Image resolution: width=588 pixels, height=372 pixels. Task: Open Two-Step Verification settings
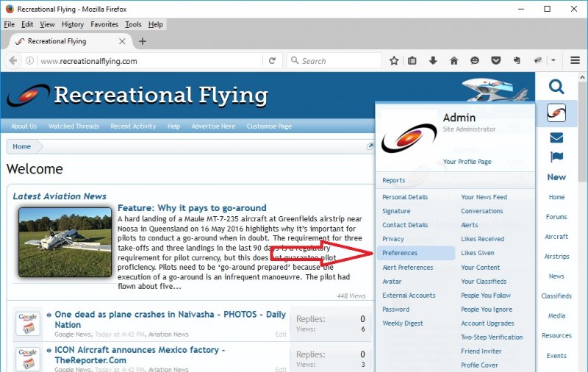492,337
